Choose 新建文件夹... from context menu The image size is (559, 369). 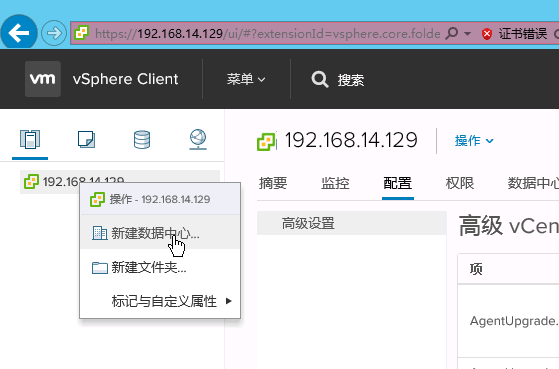point(160,267)
